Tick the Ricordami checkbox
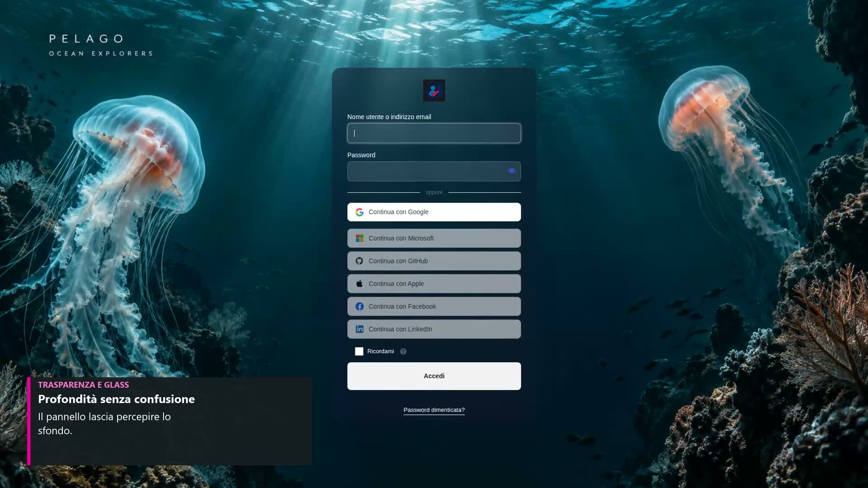Viewport: 868px width, 488px height. click(x=359, y=352)
